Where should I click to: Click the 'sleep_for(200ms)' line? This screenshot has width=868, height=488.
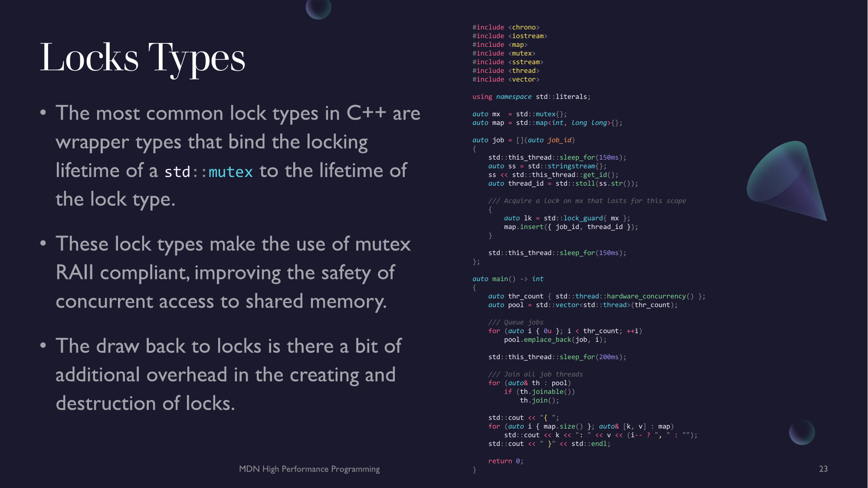(557, 357)
